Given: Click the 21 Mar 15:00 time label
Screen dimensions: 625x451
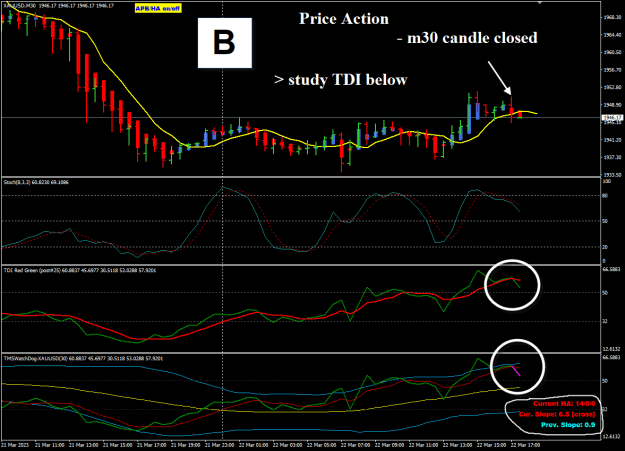Looking at the screenshot, I should point(117,445).
